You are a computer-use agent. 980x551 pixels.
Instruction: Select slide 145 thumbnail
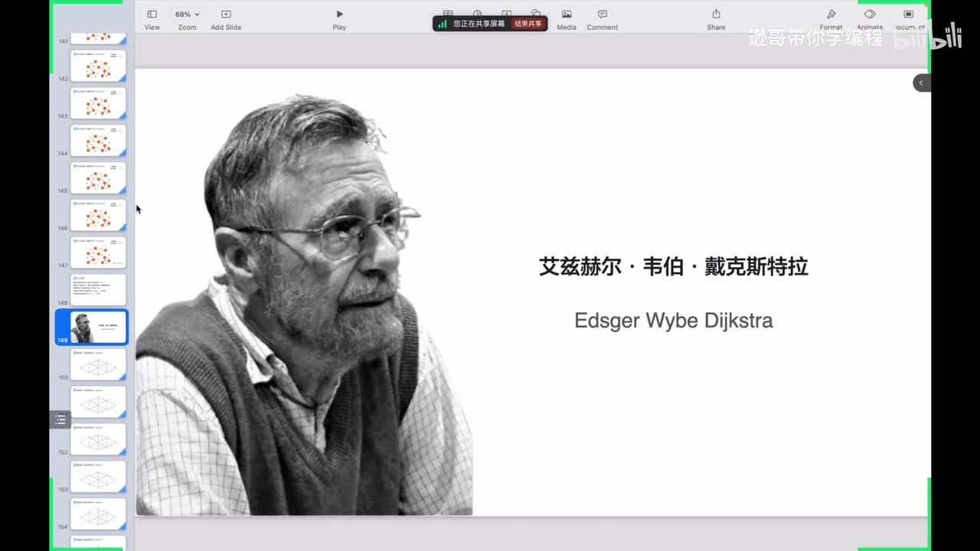click(x=99, y=178)
